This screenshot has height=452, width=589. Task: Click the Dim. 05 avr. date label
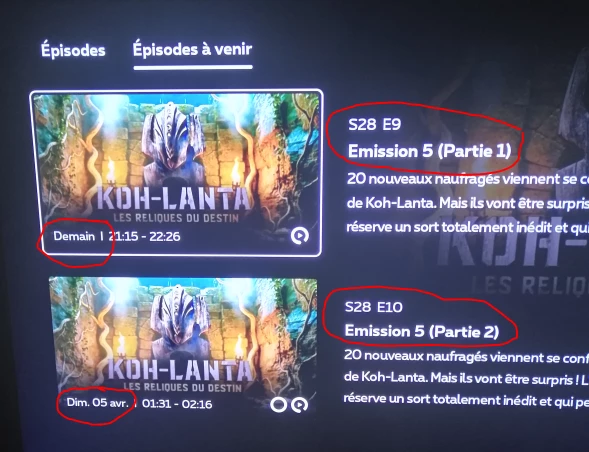tap(97, 403)
